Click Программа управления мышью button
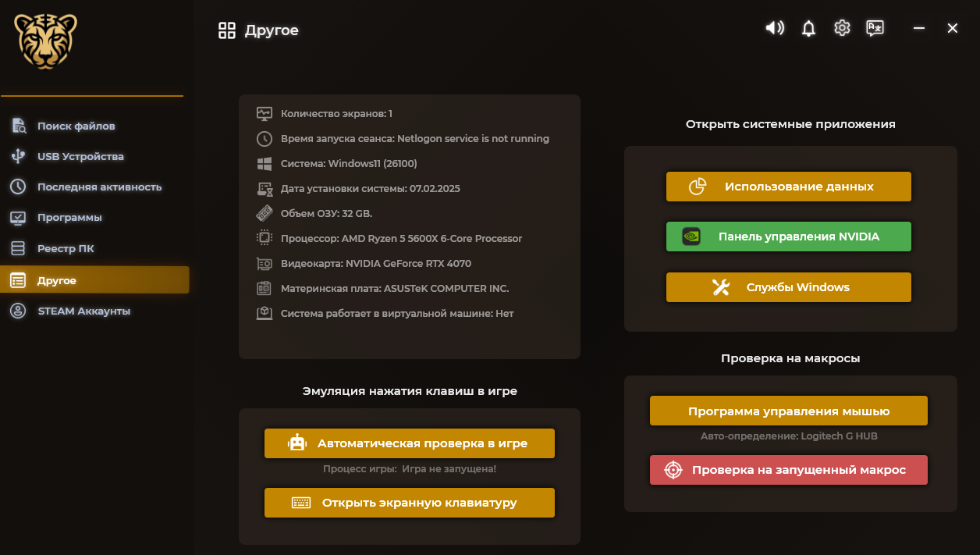This screenshot has height=555, width=980. (788, 411)
